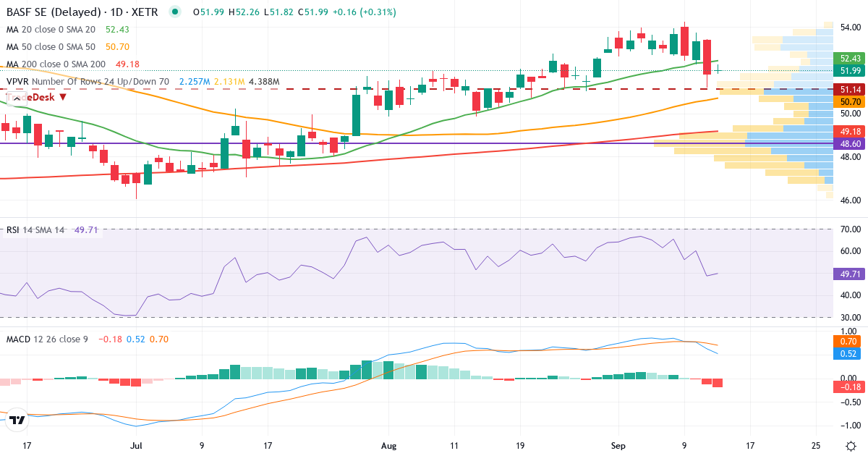868x456 pixels.
Task: Click the Jul date on time axis
Action: click(136, 445)
